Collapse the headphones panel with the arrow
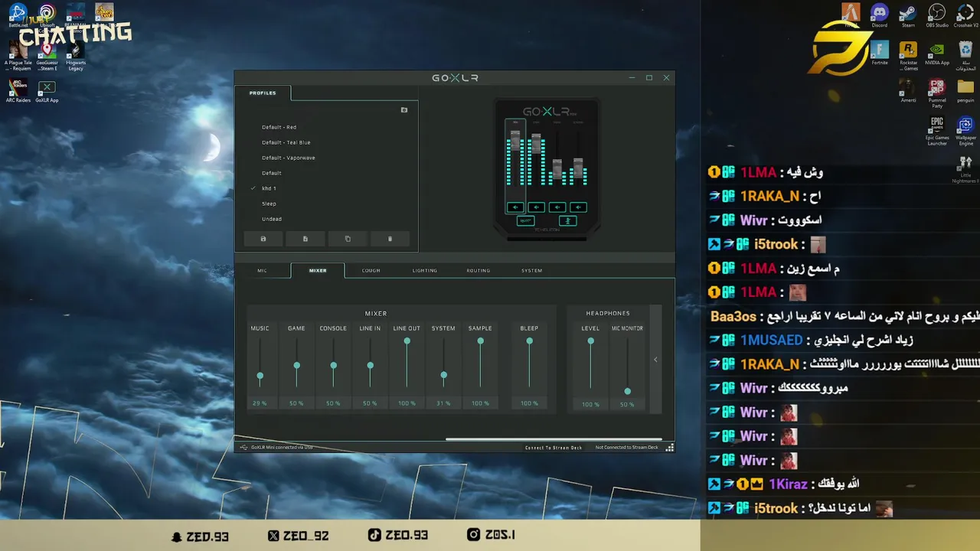 point(655,359)
